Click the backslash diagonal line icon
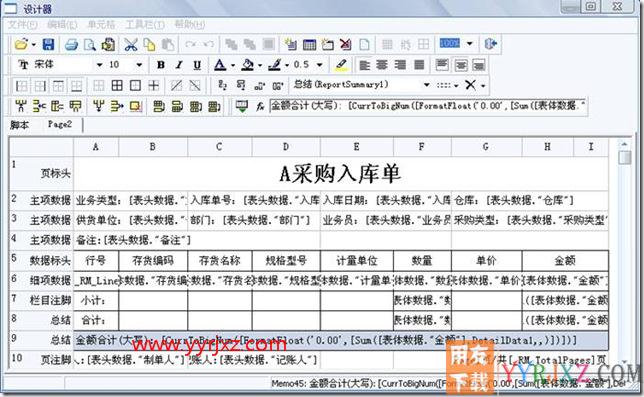 (195, 85)
